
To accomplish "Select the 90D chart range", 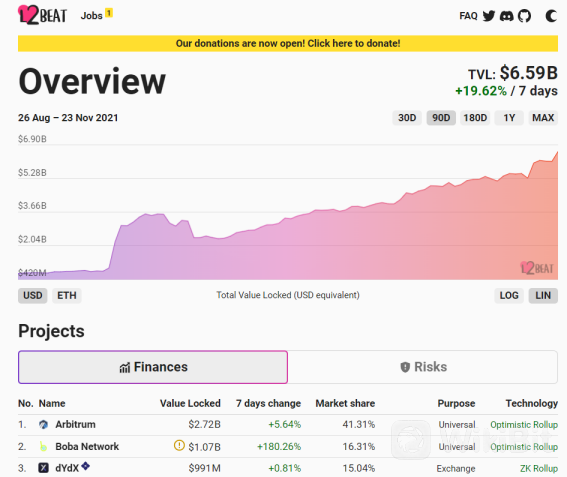I will (441, 118).
